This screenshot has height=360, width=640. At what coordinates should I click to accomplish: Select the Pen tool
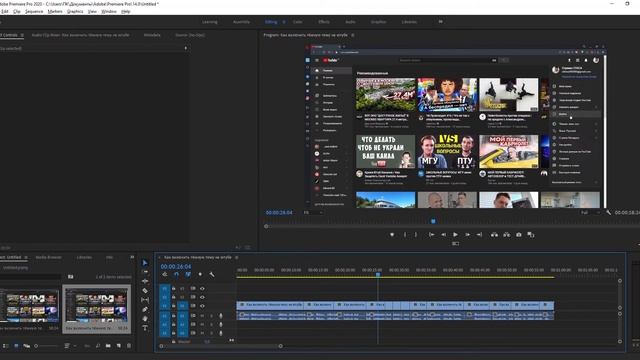145,309
